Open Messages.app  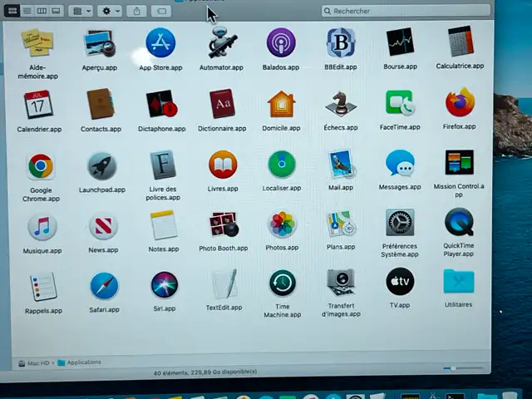click(x=400, y=164)
